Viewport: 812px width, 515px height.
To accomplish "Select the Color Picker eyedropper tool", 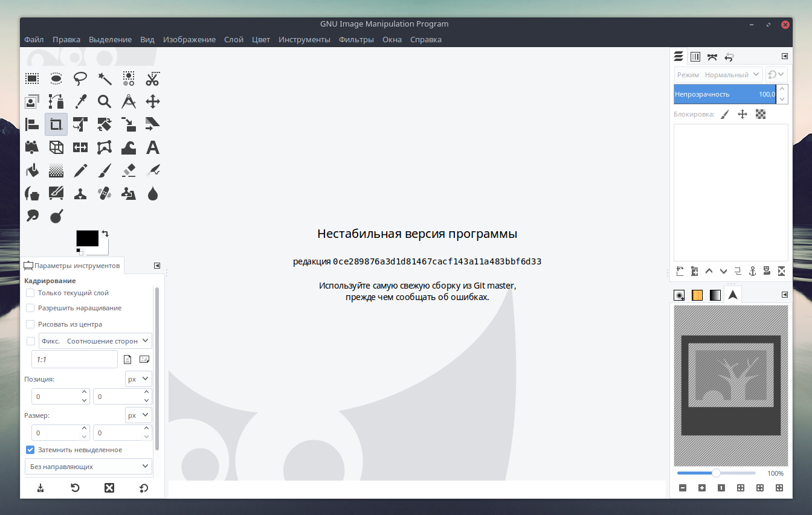I will coord(80,101).
